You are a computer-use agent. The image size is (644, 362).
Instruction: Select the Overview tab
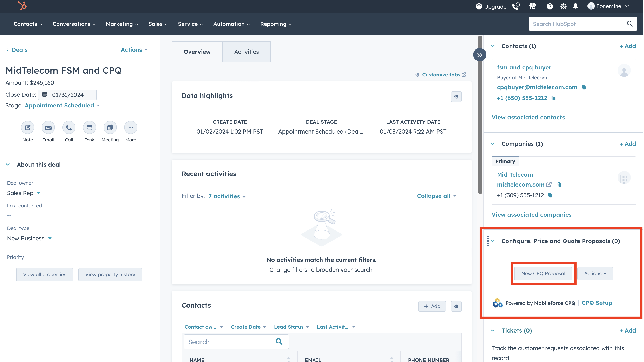(x=197, y=52)
